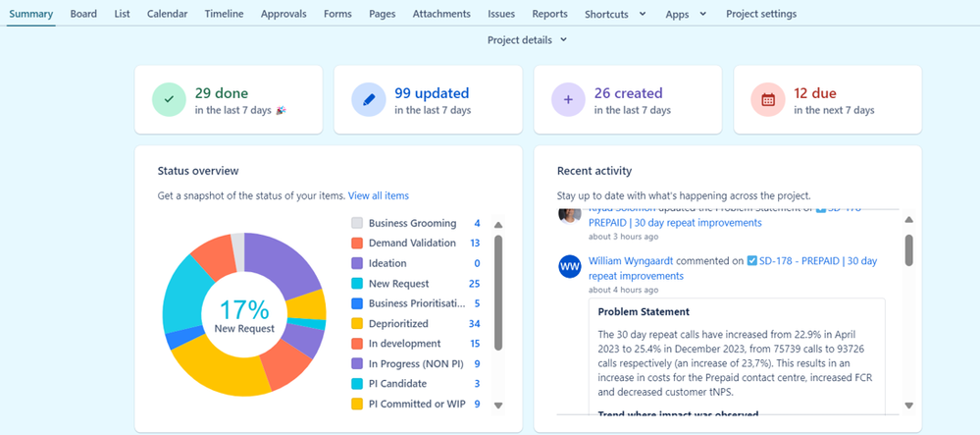The width and height of the screenshot is (980, 435).
Task: Click the 17% New Request donut center
Action: pos(244,316)
